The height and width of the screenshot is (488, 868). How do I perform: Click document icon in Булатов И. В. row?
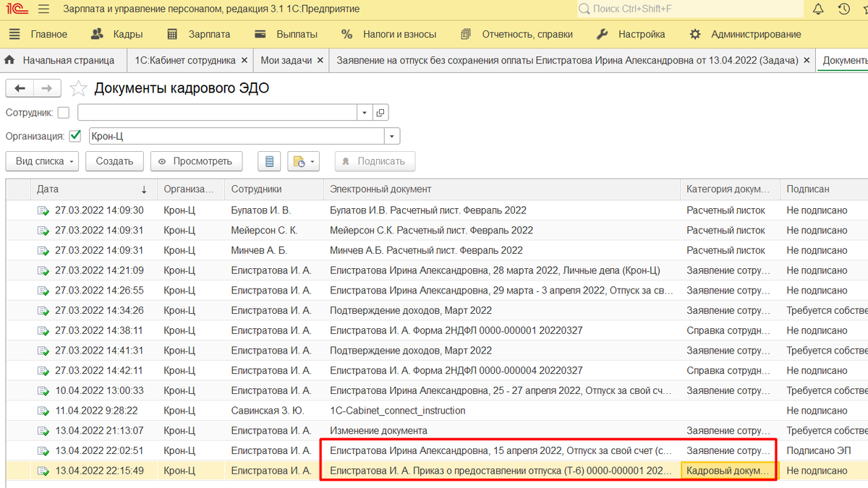[43, 210]
